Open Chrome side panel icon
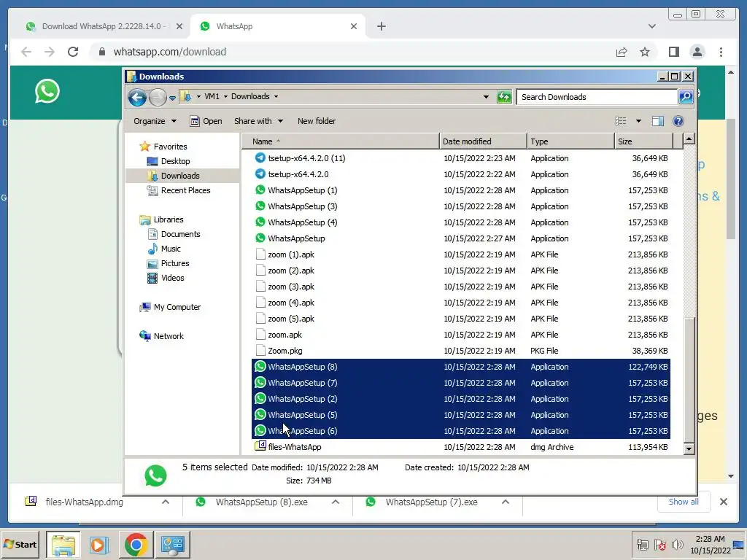The width and height of the screenshot is (747, 560). pyautogui.click(x=673, y=52)
